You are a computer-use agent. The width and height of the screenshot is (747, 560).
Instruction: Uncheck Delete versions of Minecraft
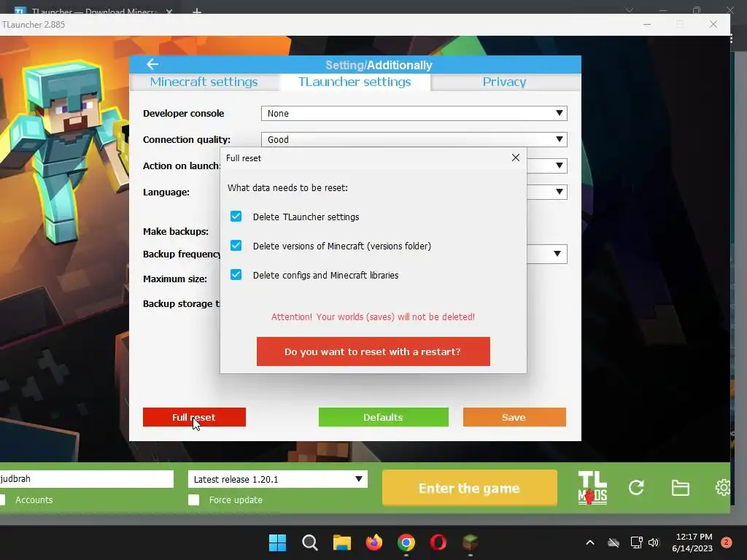coord(236,246)
